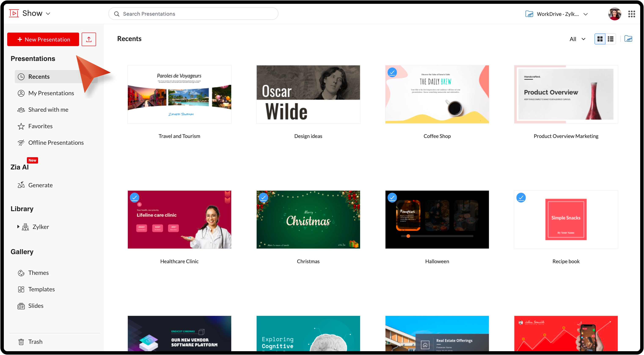
Task: Uncheck the Christmas presentation checkbox
Action: point(263,198)
